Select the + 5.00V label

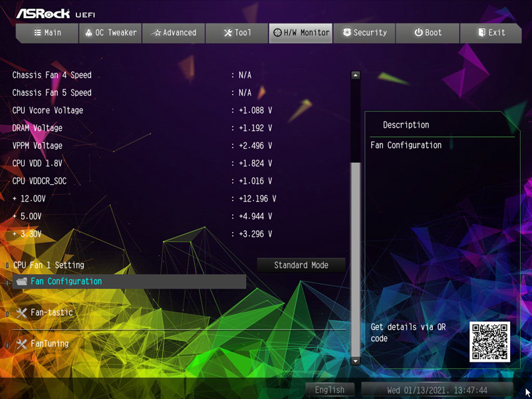point(27,216)
